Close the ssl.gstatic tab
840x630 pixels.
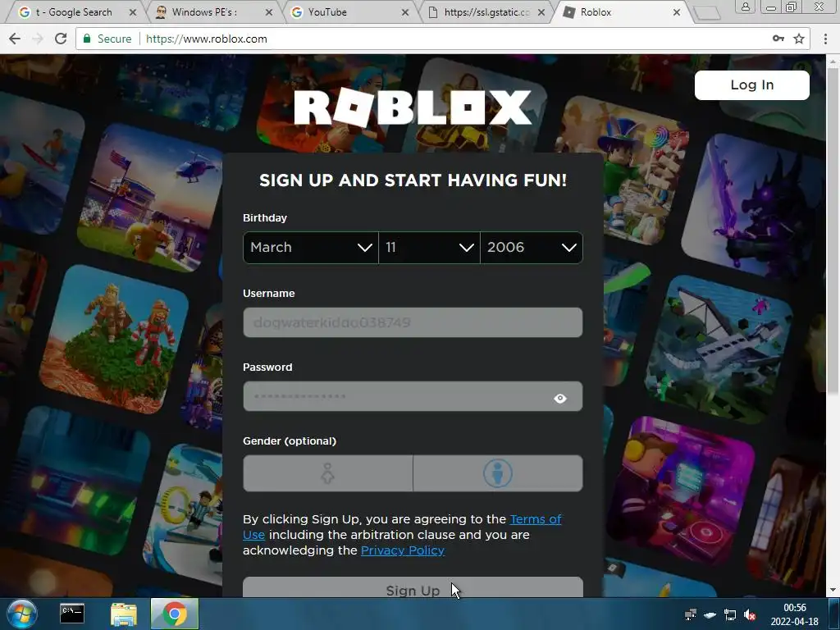[541, 11]
